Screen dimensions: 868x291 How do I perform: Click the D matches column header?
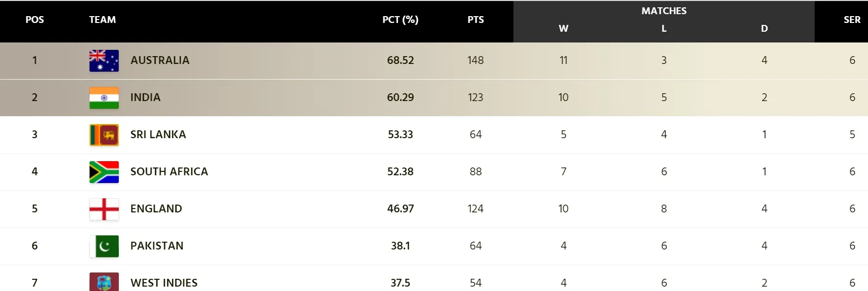click(x=764, y=28)
